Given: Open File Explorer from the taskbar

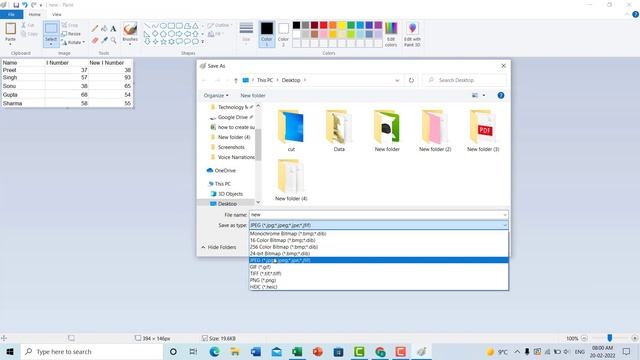Looking at the screenshot, I should 235,351.
